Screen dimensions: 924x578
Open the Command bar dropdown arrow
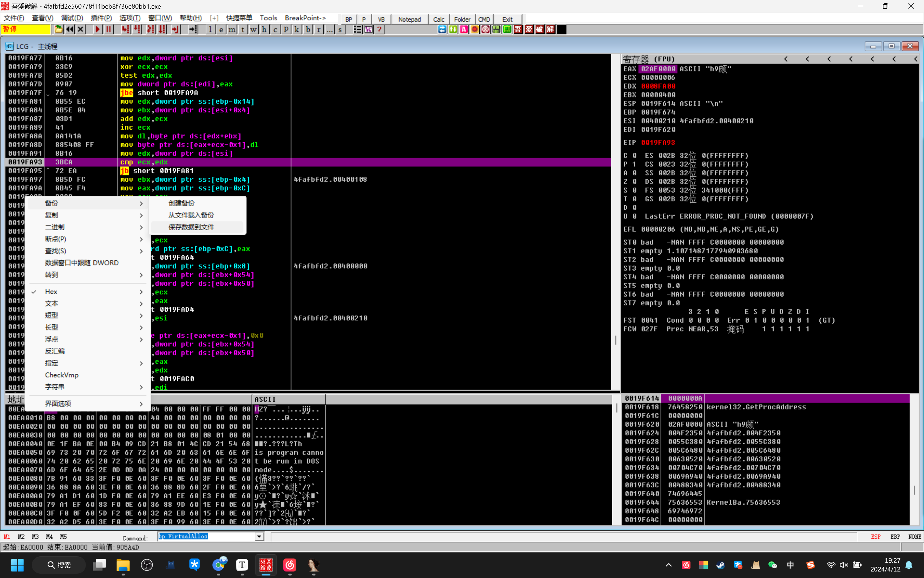click(x=259, y=537)
